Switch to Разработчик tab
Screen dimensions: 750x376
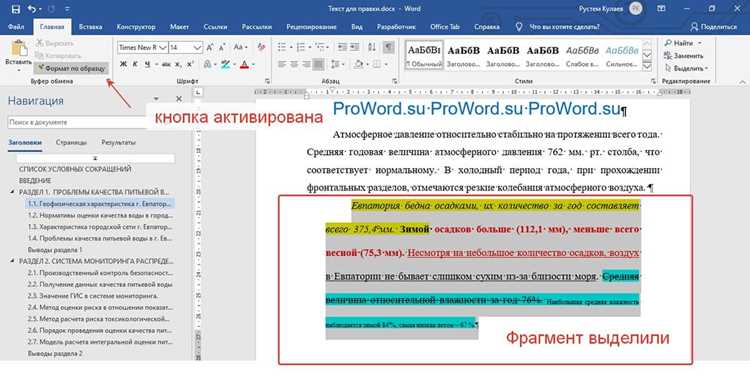pos(396,27)
